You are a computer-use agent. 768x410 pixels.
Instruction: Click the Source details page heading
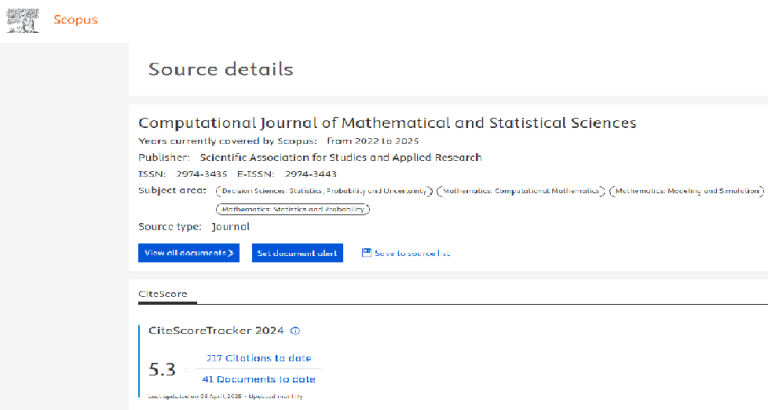click(x=220, y=69)
